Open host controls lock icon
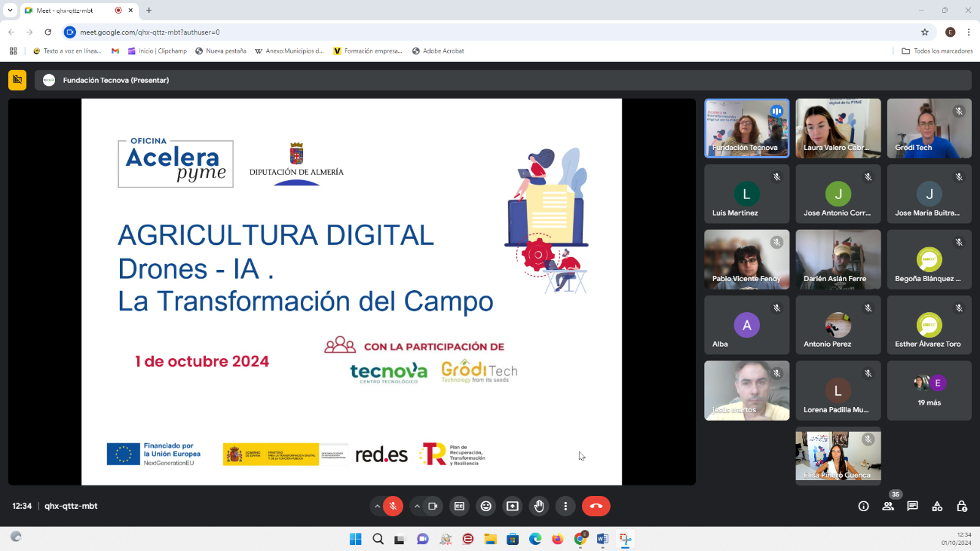 click(962, 507)
